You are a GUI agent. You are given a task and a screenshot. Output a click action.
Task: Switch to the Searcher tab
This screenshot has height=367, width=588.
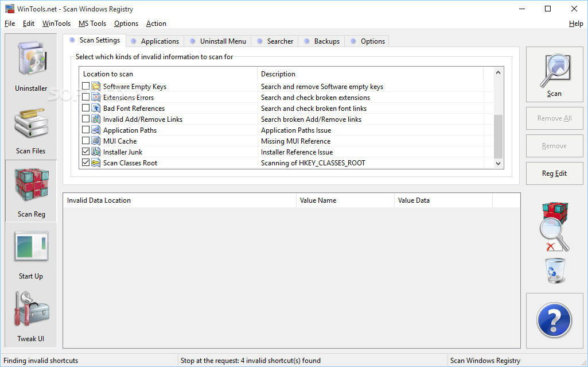275,41
